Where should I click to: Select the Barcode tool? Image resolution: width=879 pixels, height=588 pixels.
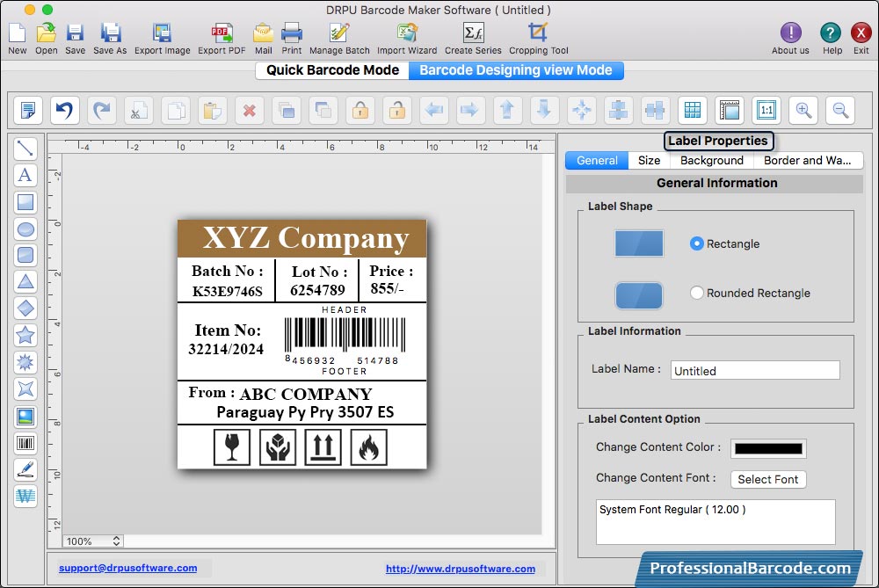coord(25,443)
